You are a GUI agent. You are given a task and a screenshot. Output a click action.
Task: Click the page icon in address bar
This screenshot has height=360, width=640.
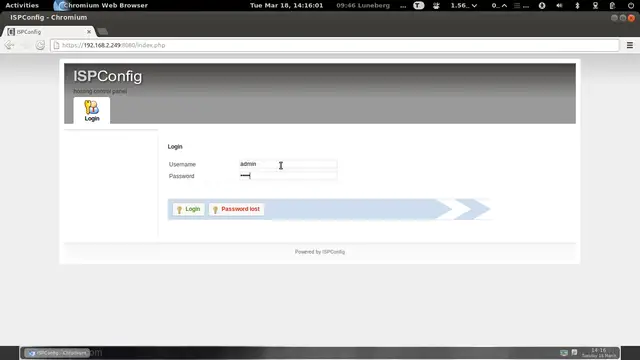(56, 45)
